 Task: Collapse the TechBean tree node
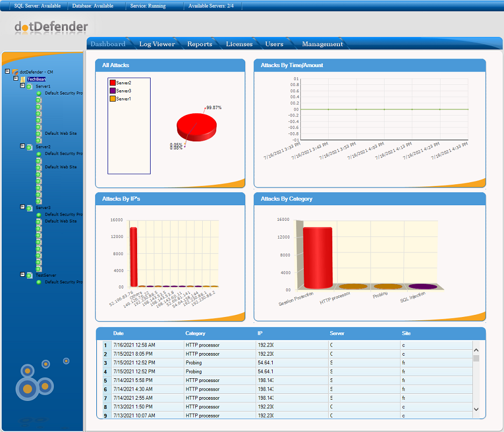[x=16, y=78]
